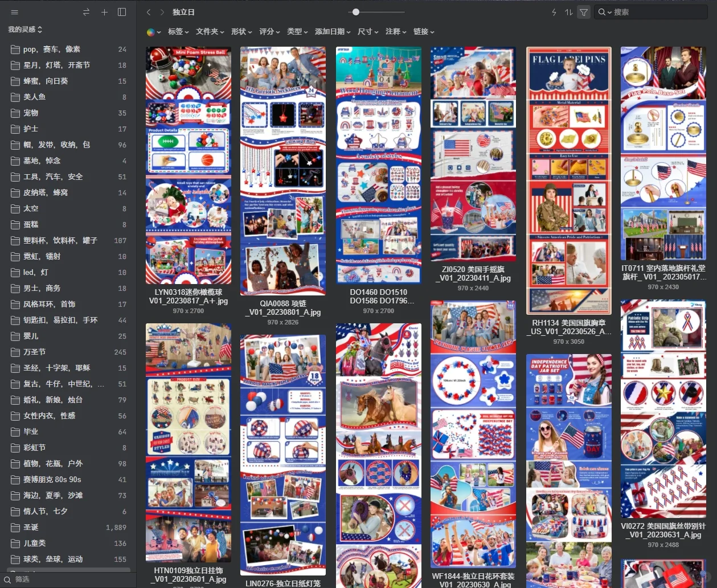Select the 球类, 垒球, 运动 folder

(x=68, y=560)
